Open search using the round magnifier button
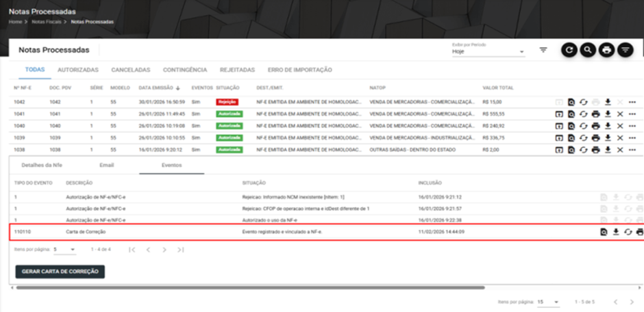644x312 pixels. click(588, 50)
